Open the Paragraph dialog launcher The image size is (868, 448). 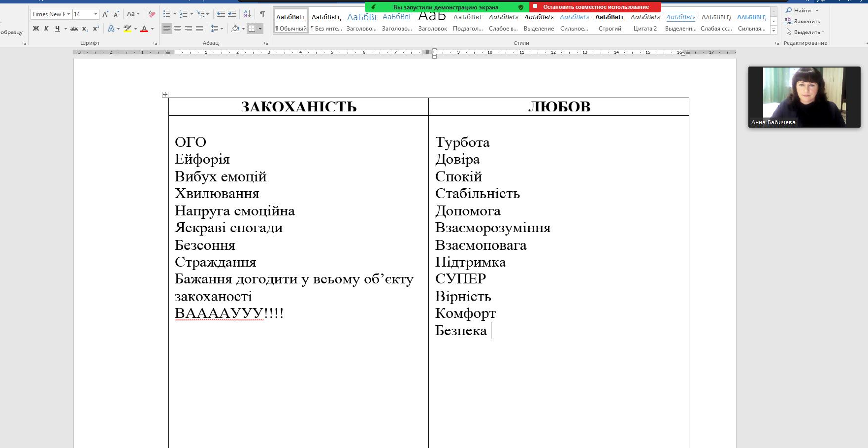[x=266, y=43]
